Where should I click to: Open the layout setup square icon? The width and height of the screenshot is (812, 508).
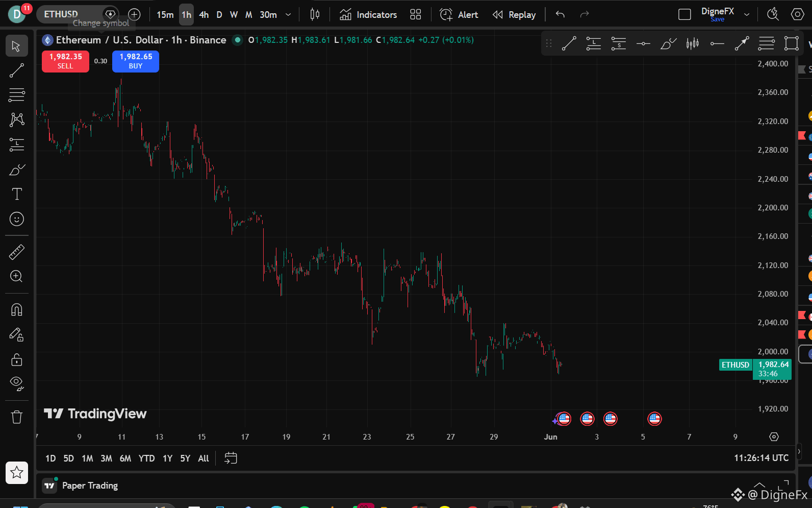click(684, 14)
